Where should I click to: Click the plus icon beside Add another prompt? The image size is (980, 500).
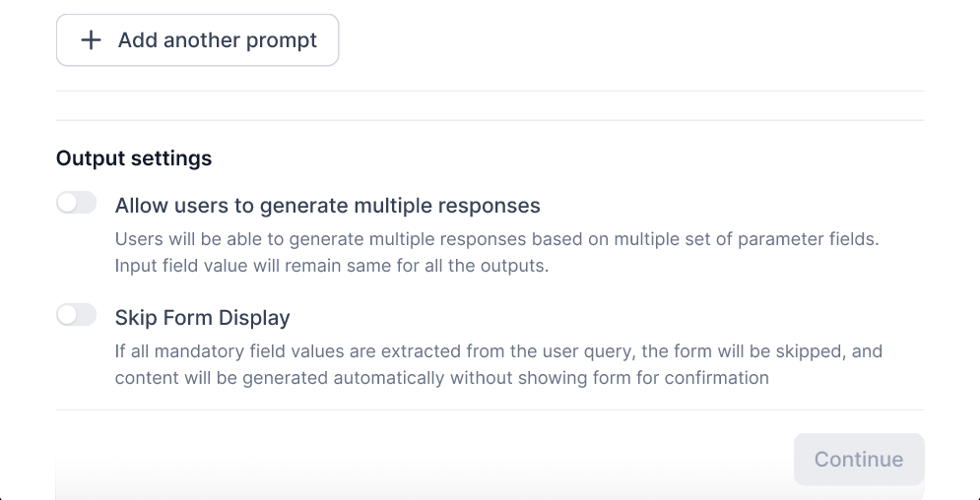(x=91, y=40)
